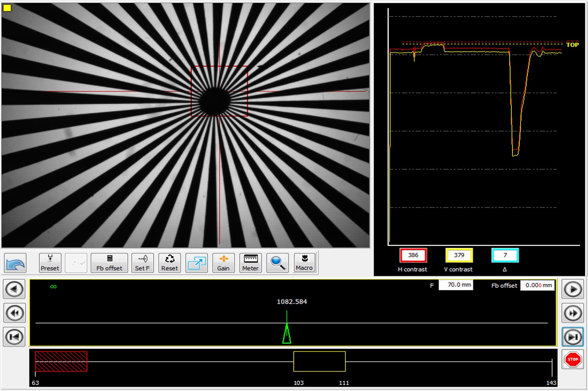Click the V contrast value 379
588x391 pixels.
(459, 255)
